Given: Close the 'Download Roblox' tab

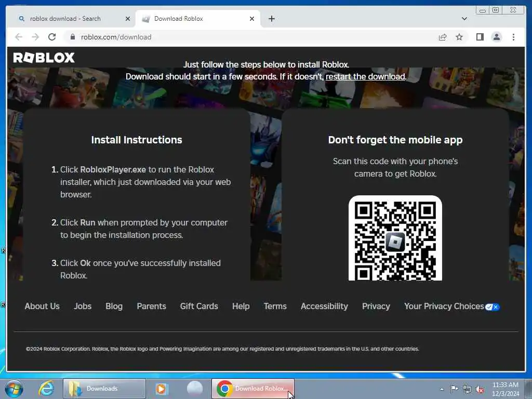Looking at the screenshot, I should (252, 19).
